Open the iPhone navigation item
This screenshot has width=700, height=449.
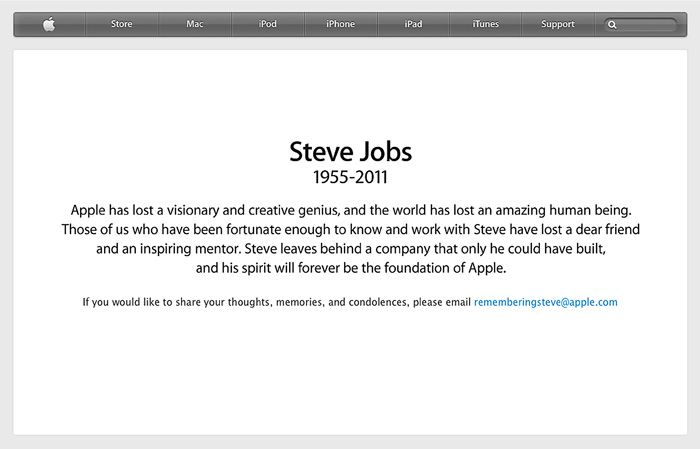tap(340, 24)
